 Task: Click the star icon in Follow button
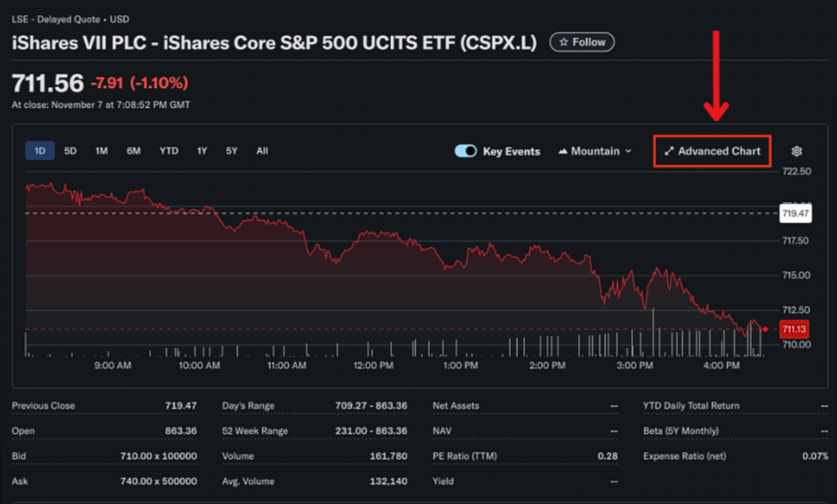563,42
